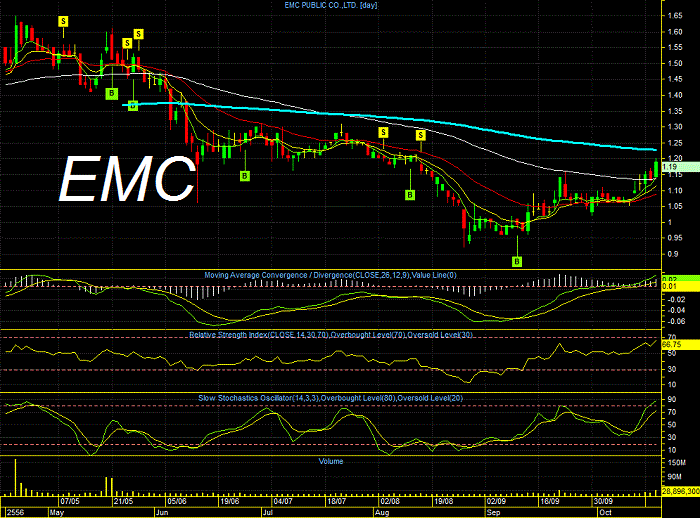Click the 150M volume axis label
The height and width of the screenshot is (518, 700).
[x=676, y=462]
